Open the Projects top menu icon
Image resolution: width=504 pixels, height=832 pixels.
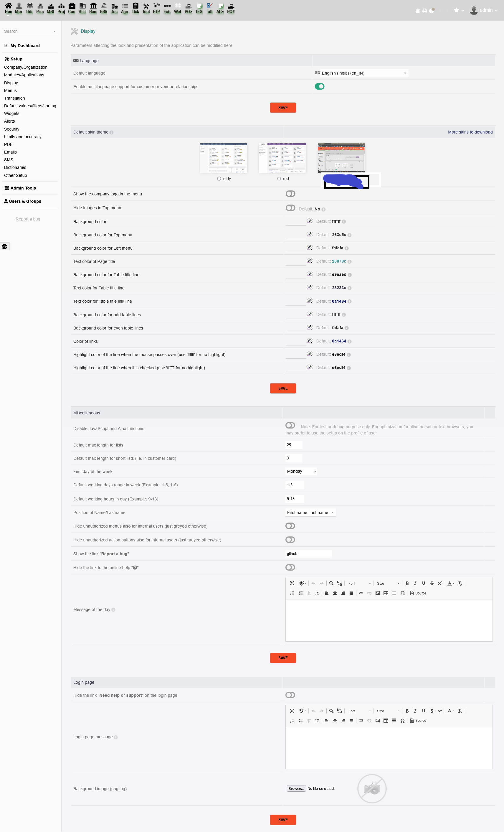click(x=61, y=6)
